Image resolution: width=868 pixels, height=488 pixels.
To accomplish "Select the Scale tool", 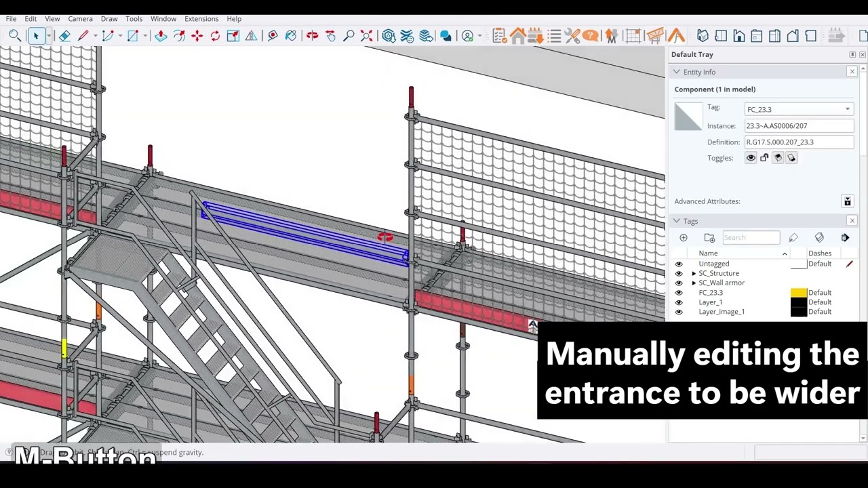I will [233, 36].
